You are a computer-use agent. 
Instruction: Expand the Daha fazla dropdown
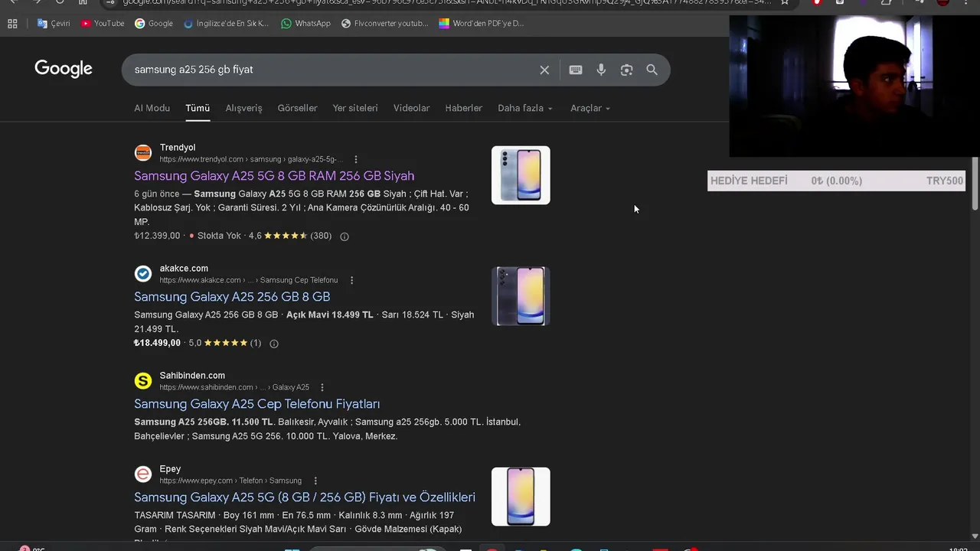(525, 108)
